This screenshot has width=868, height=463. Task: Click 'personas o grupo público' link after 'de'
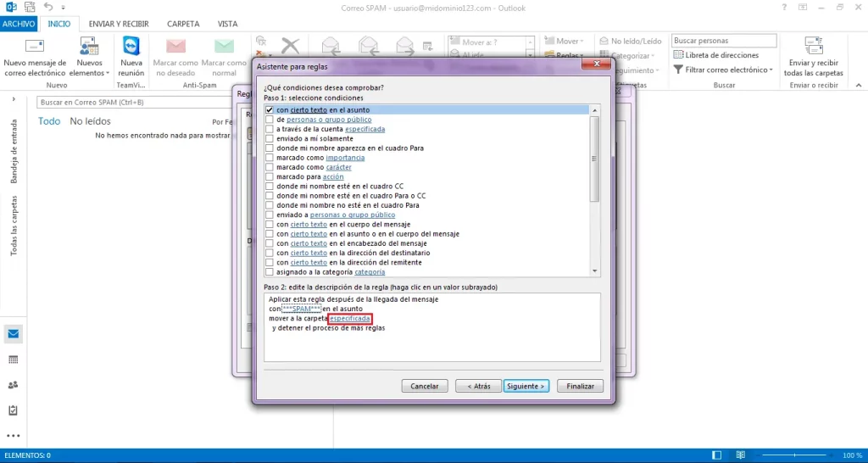point(329,120)
